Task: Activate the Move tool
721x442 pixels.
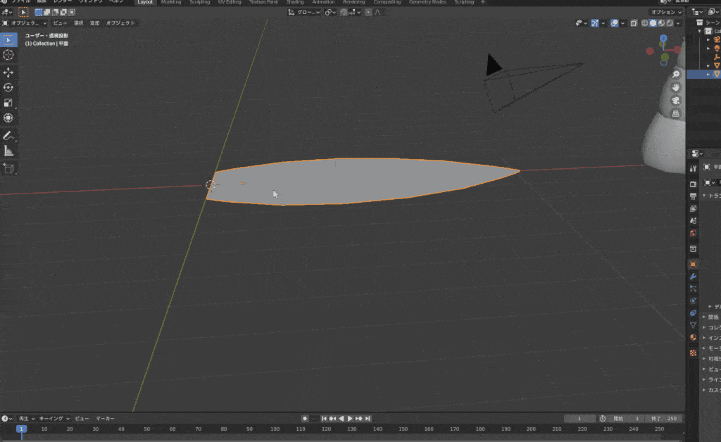Action: [9, 72]
